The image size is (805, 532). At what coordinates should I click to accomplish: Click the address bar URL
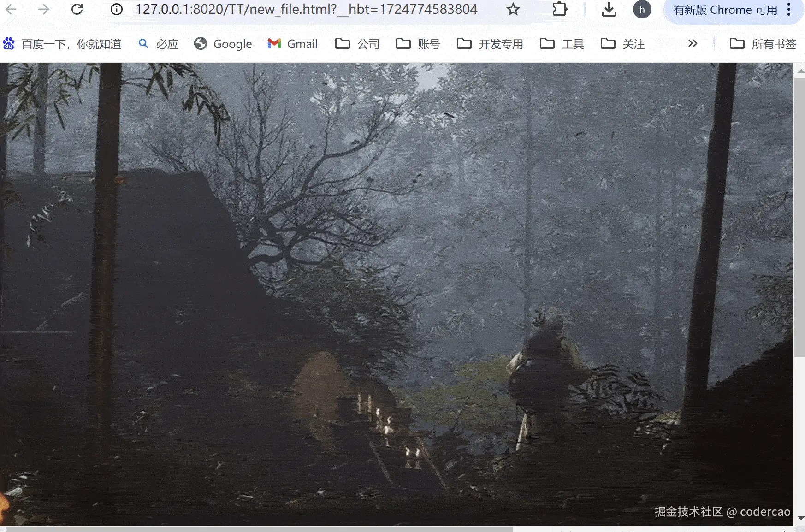tap(306, 9)
